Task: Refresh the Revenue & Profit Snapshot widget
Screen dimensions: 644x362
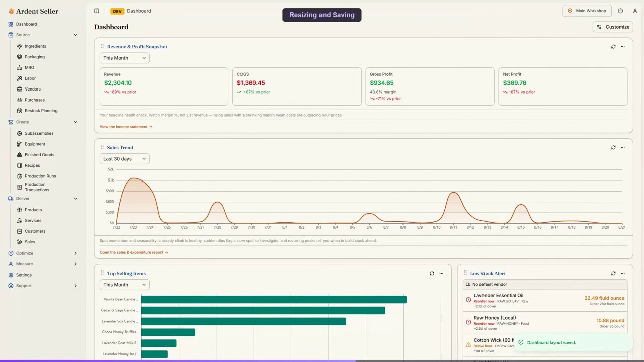Action: tap(613, 47)
